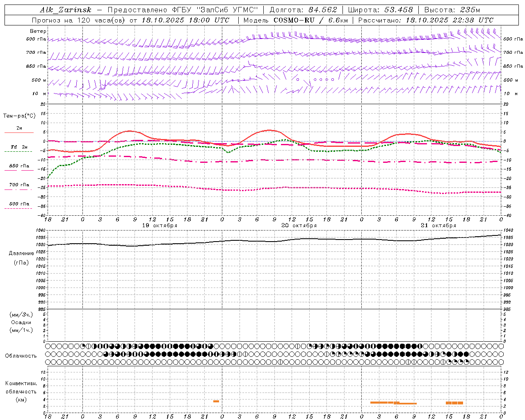The height and width of the screenshot is (420, 525).
Task: Click the '(мм/3ч.)' precipitation unit label
Action: pyautogui.click(x=21, y=315)
